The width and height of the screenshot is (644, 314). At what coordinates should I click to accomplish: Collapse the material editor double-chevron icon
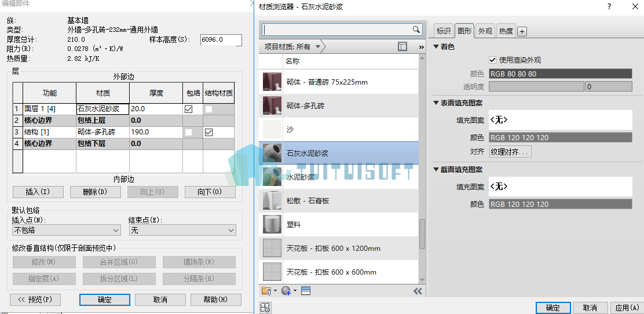click(418, 291)
